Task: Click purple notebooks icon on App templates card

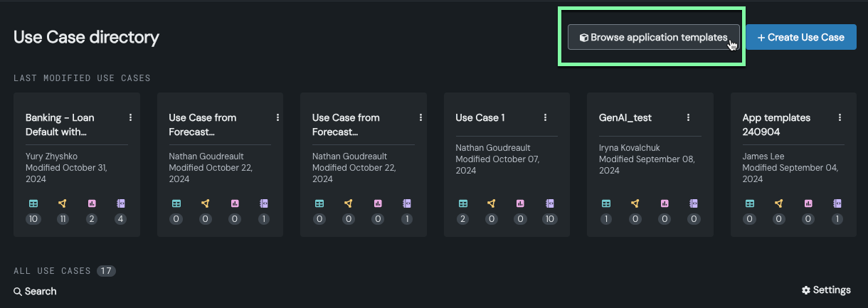Action: tap(837, 203)
